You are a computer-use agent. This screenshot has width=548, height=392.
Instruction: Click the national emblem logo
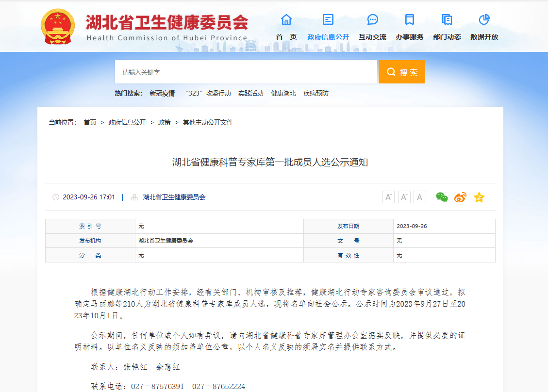[58, 27]
